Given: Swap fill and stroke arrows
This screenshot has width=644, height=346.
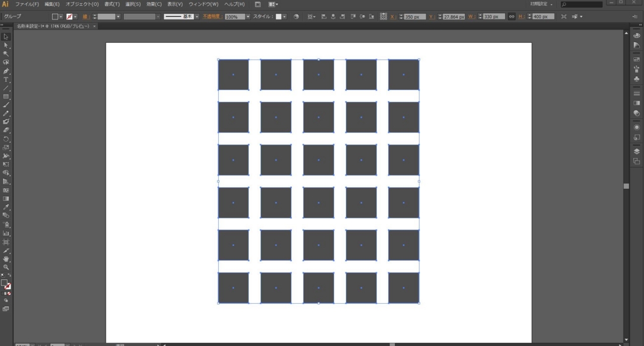Looking at the screenshot, I should click(x=9, y=276).
